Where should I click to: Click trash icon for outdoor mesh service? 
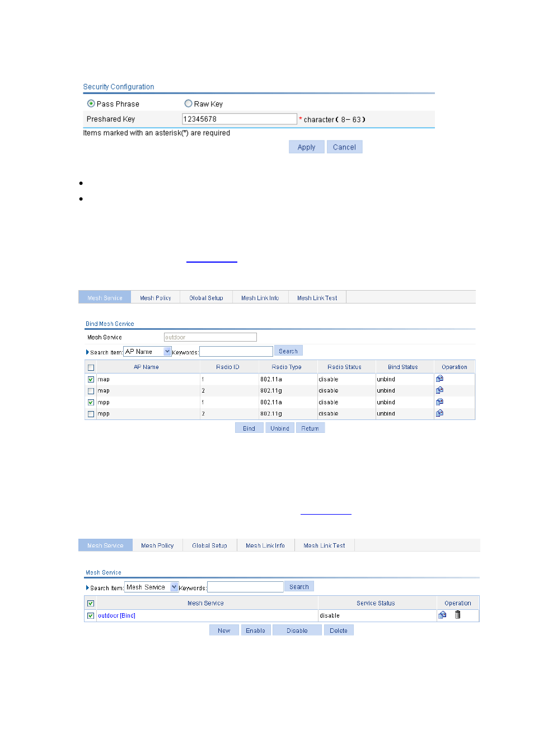point(457,615)
